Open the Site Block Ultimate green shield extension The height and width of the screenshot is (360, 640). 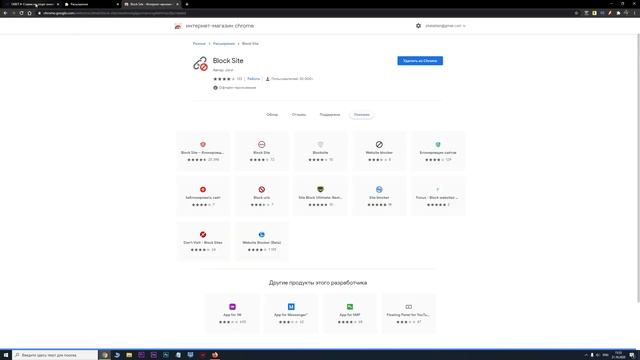pos(320,196)
